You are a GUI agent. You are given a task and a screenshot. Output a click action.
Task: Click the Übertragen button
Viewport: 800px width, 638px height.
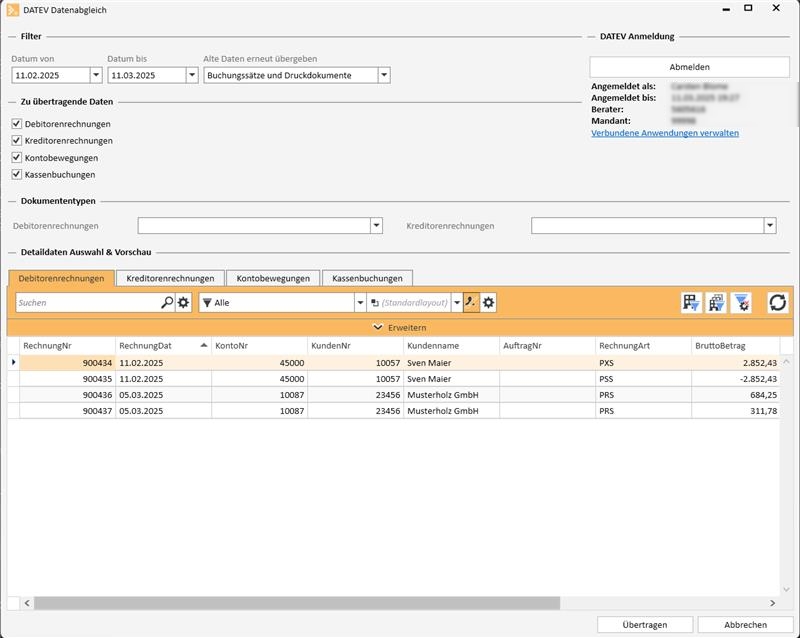pyautogui.click(x=645, y=625)
